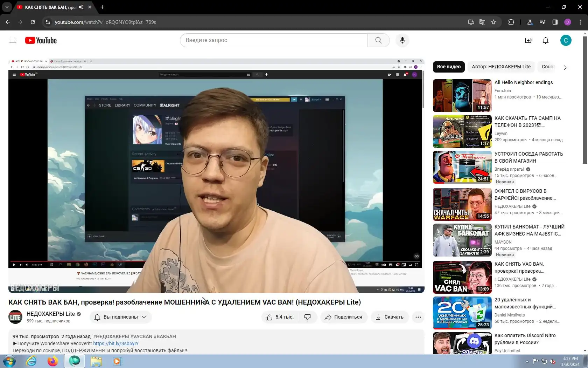The image size is (588, 368).
Task: Open the account avatar menu
Action: [566, 40]
